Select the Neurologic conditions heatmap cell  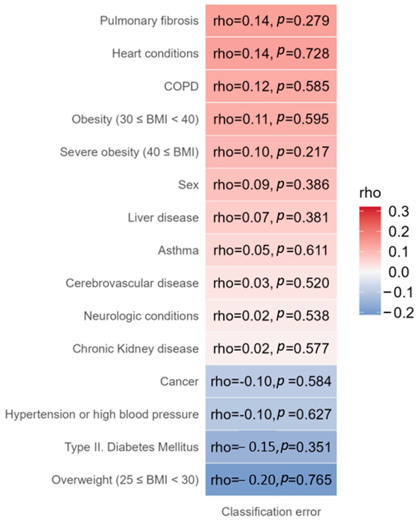pyautogui.click(x=271, y=316)
